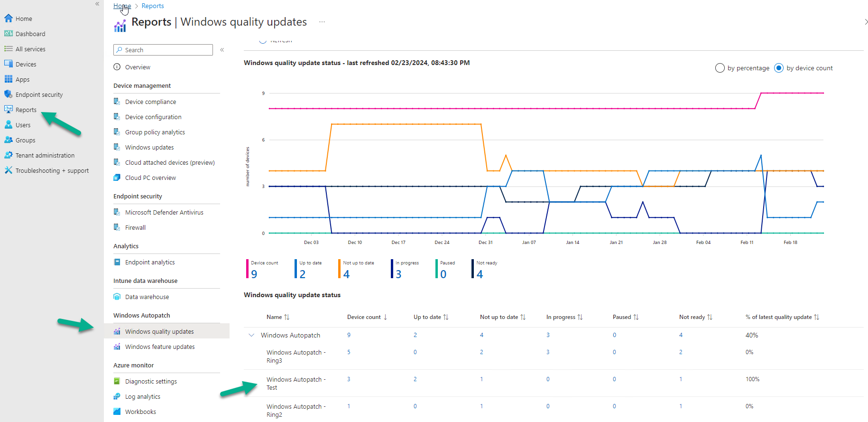This screenshot has width=868, height=422.
Task: Sort by Not up to date column
Action: pyautogui.click(x=503, y=317)
